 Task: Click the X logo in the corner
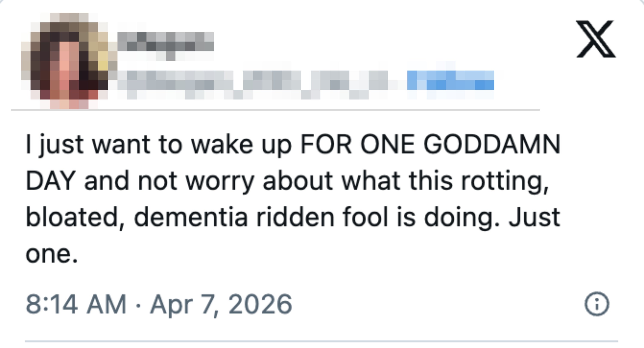pos(596,39)
